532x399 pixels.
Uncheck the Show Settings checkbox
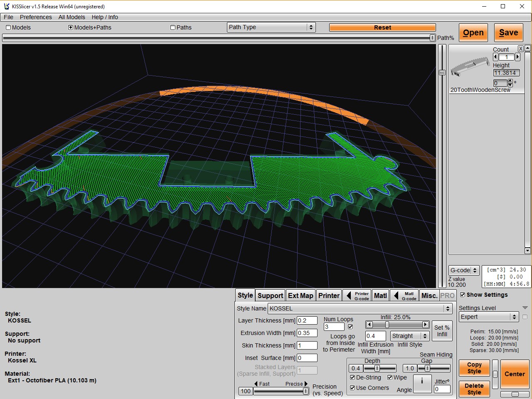463,295
